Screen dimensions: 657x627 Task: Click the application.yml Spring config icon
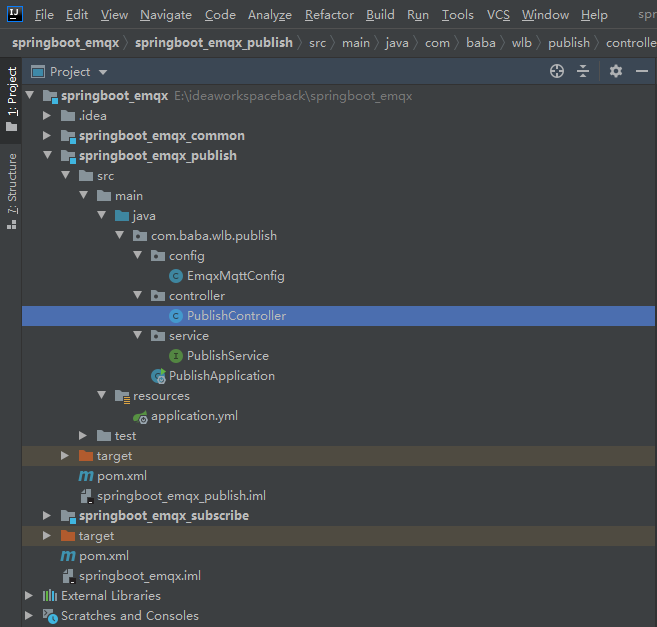140,417
